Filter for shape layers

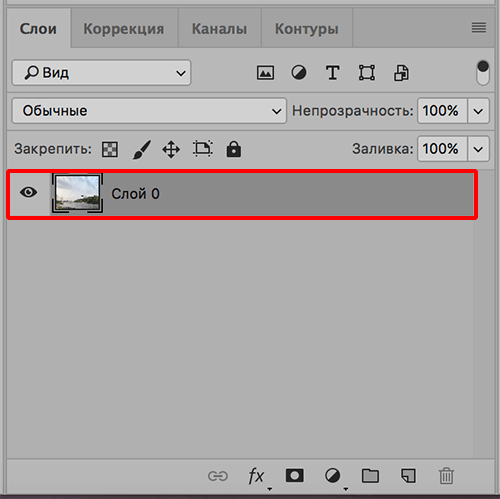coord(367,73)
